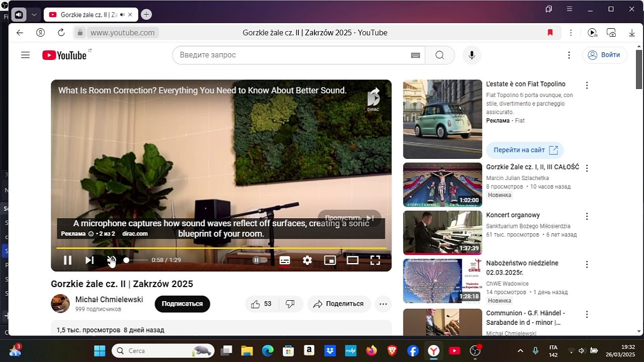Screen dimensions: 644x362
Task: Open the dirac.com advertiser link
Action: 135,234
